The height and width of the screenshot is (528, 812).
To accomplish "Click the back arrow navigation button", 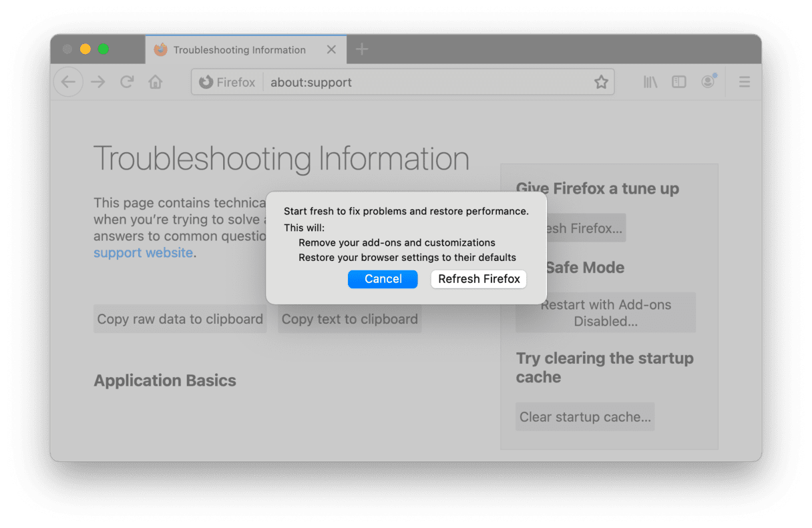I will tap(68, 82).
